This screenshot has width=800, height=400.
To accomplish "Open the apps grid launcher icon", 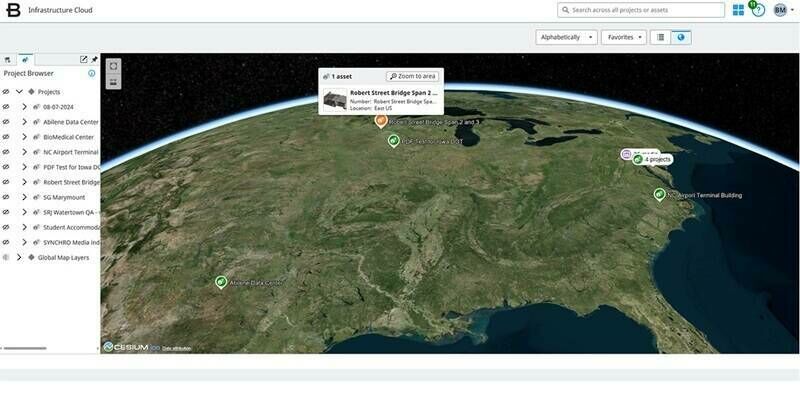I will point(738,10).
